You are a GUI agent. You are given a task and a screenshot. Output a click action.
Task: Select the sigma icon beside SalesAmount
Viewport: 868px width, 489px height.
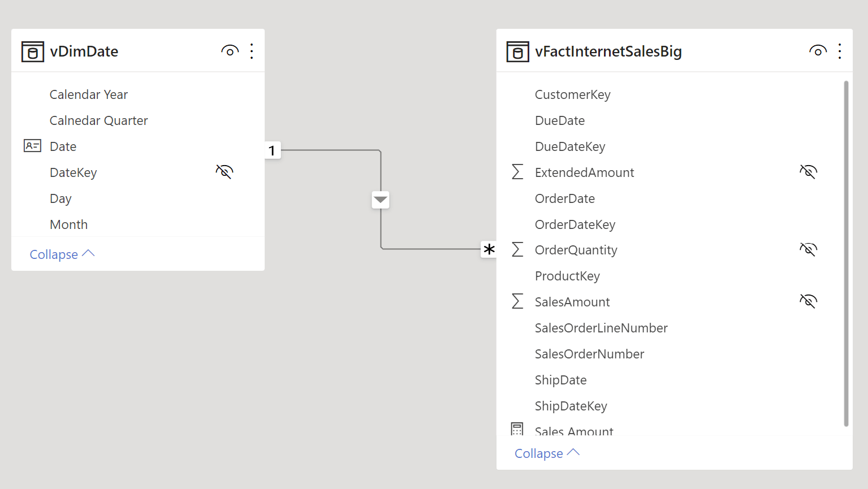[x=517, y=301]
